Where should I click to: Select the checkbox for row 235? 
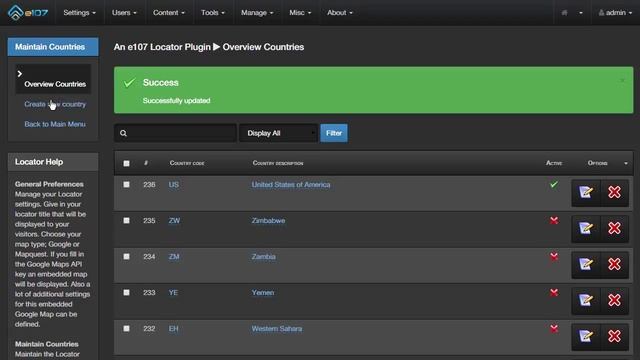pos(127,220)
